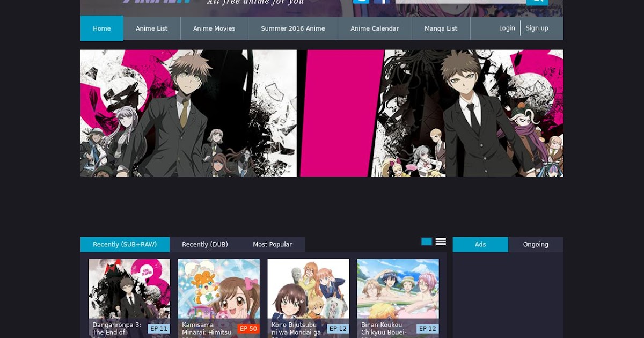Open the Anime List menu item
Screen dimensions: 644x338
pos(152,28)
